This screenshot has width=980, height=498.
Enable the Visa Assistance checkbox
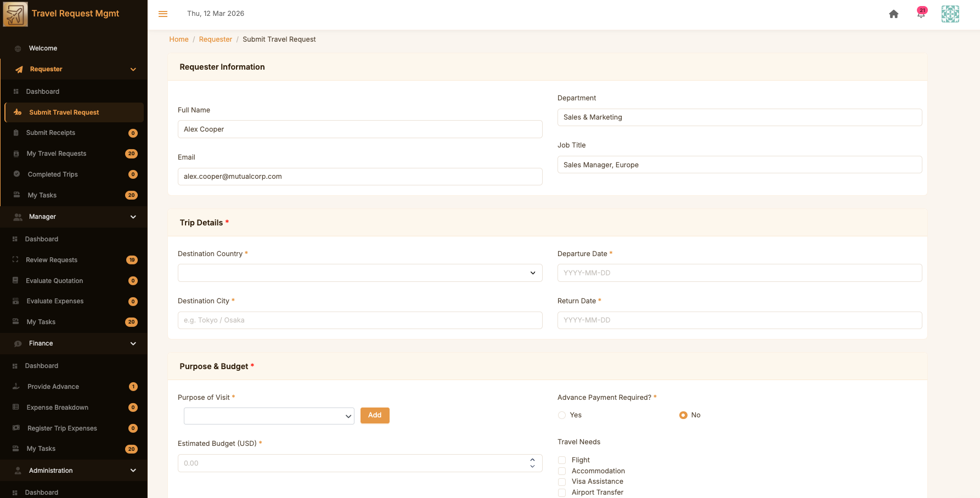tap(562, 482)
